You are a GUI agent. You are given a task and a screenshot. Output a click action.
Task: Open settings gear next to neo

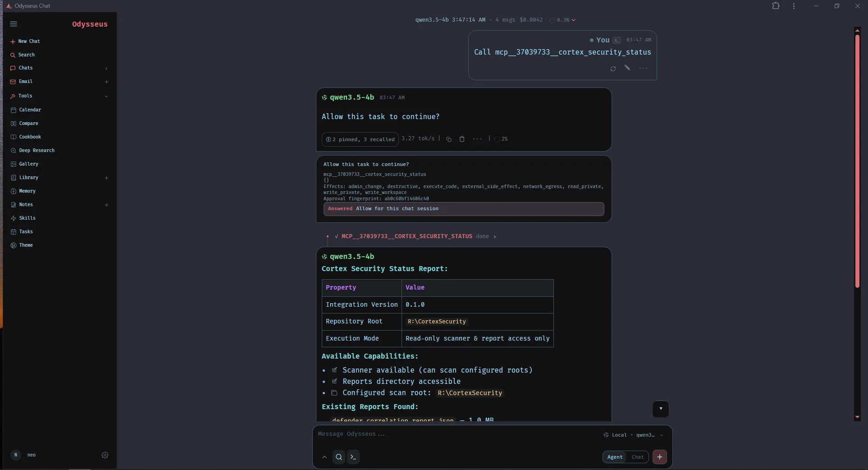coord(105,455)
